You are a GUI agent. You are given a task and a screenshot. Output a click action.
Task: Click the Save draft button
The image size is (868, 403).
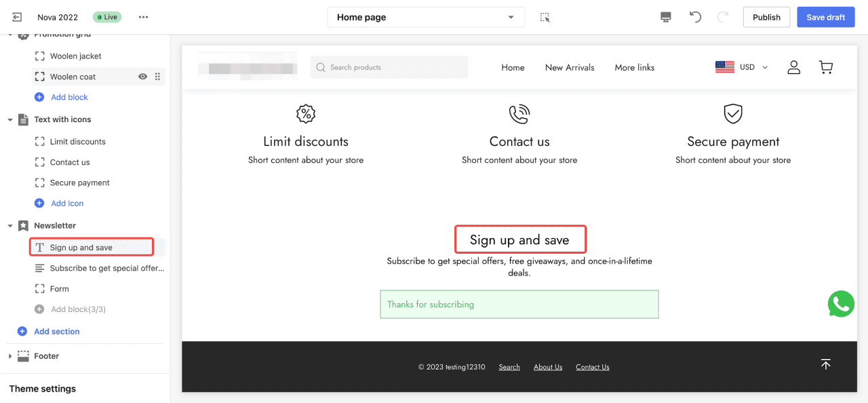pyautogui.click(x=826, y=17)
